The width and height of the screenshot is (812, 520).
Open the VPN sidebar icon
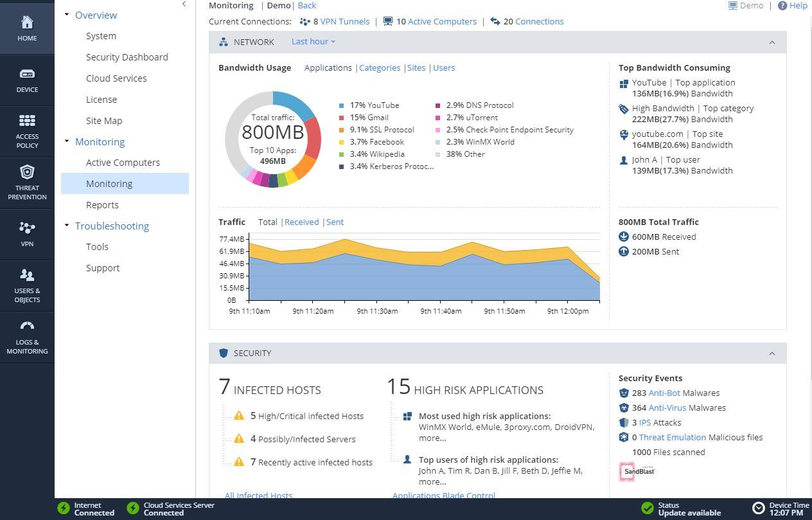(27, 228)
